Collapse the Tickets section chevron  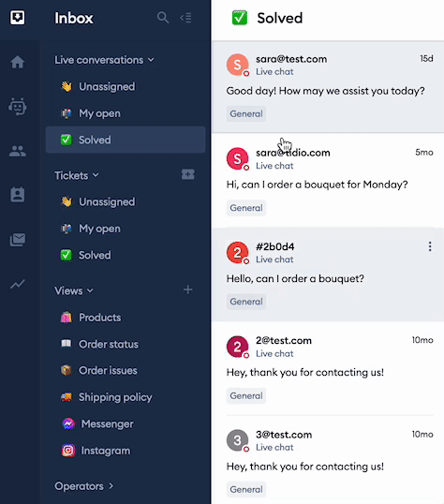point(96,175)
